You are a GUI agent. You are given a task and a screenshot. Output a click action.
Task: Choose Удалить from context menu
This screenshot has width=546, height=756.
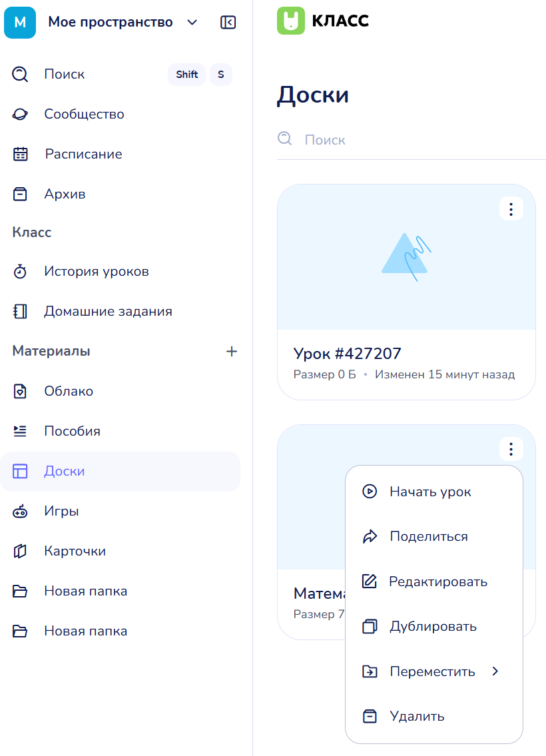[433, 716]
